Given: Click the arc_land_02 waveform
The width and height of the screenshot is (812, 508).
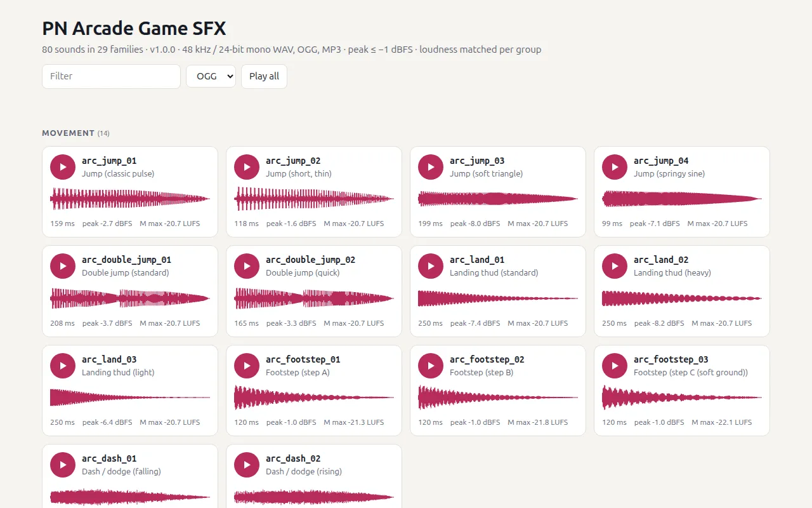Looking at the screenshot, I should pos(682,298).
